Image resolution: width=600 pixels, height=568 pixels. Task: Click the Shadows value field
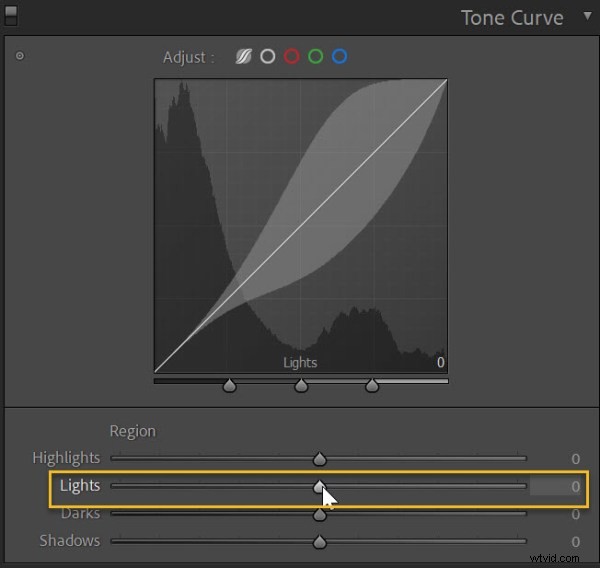point(575,542)
